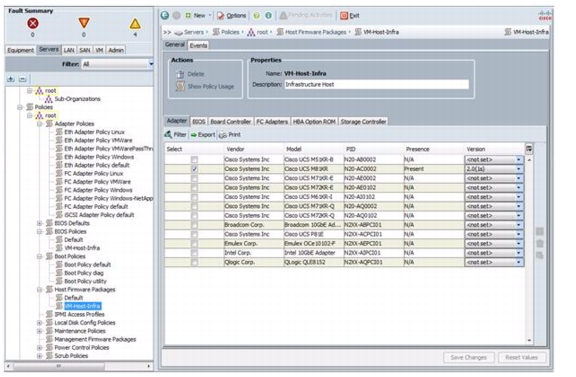Click the table column settings icon

click(529, 149)
